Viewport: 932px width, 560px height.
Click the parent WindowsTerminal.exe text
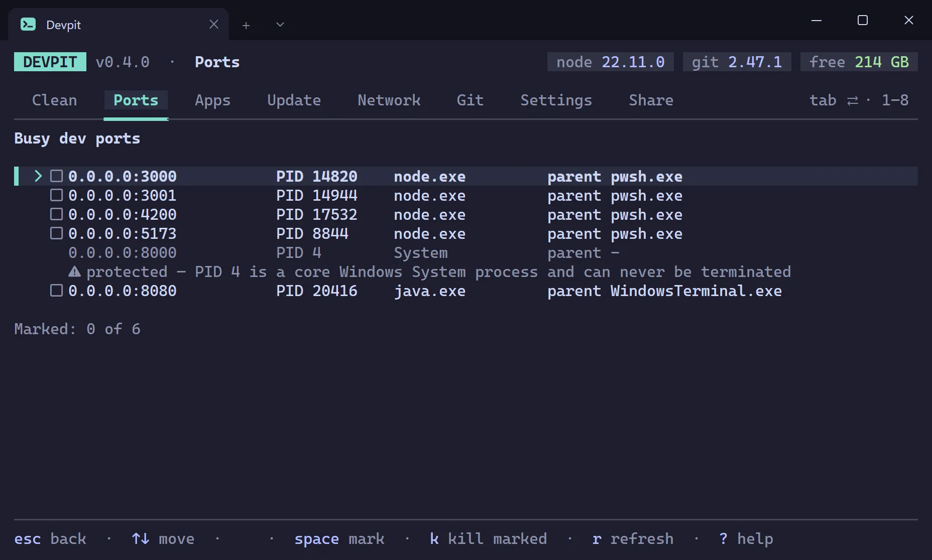665,291
